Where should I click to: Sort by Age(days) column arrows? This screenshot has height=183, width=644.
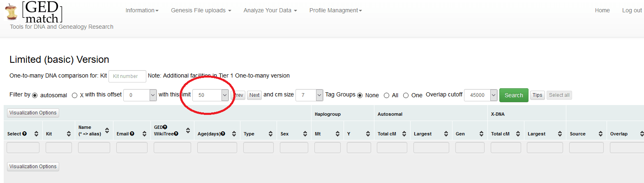coord(234,134)
